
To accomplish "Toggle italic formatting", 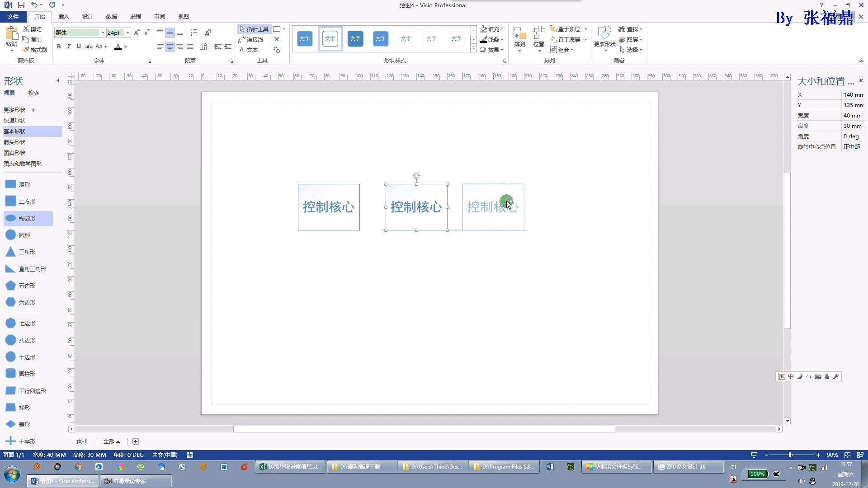I will (x=69, y=47).
